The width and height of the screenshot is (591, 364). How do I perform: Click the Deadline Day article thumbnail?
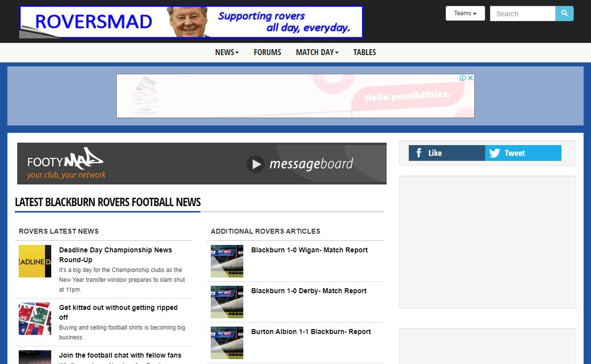tap(35, 261)
